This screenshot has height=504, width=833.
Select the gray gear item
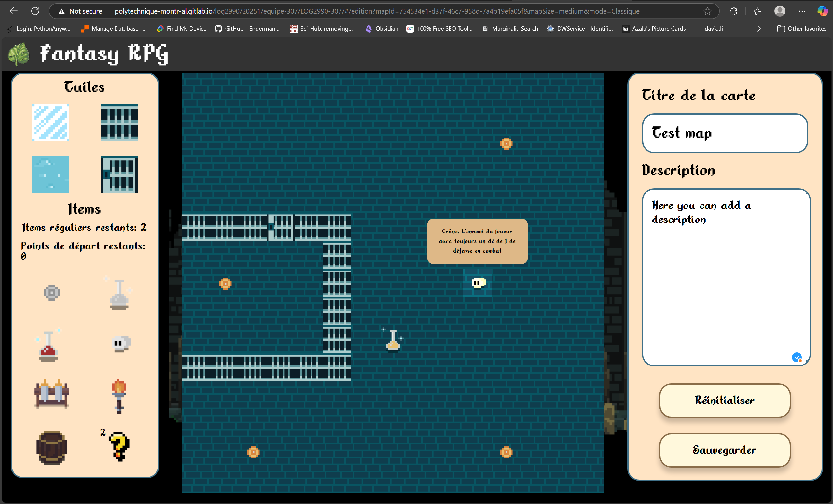pyautogui.click(x=51, y=293)
